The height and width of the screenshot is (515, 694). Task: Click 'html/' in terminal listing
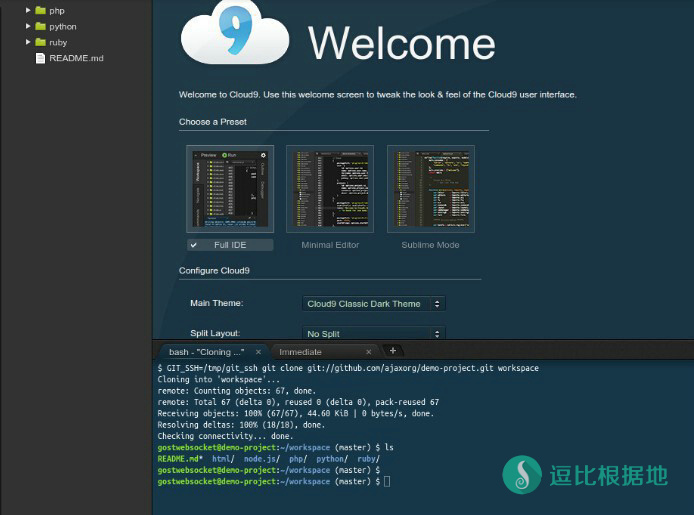click(x=223, y=459)
